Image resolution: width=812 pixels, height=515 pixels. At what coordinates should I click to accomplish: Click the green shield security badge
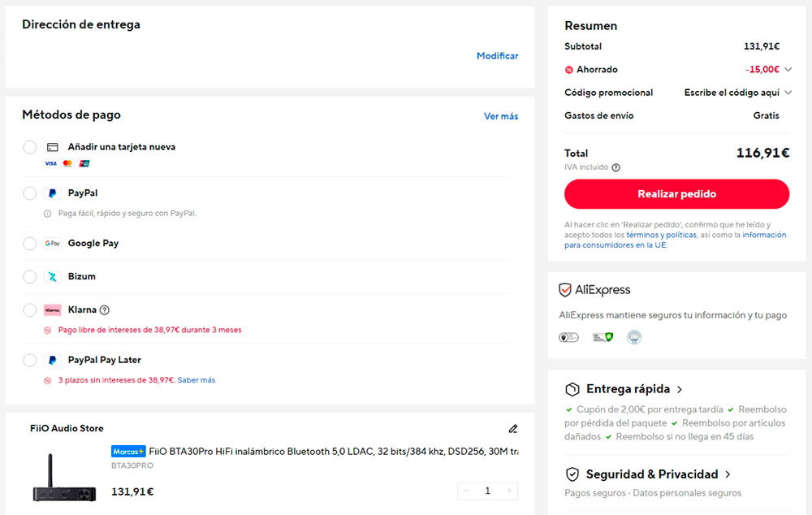coord(603,338)
